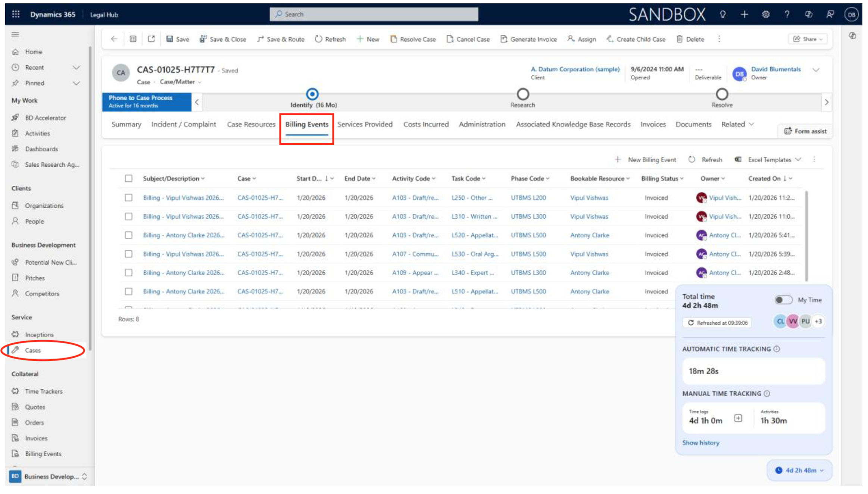Click the Generate Invoice toolbar icon
Viewport: 868px width, 494px height.
click(x=503, y=39)
